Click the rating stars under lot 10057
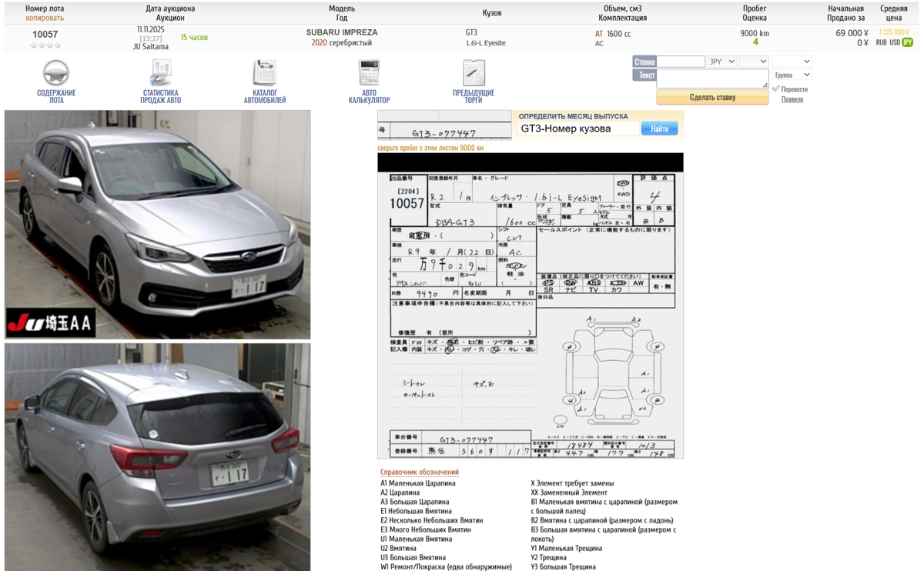 pyautogui.click(x=45, y=45)
